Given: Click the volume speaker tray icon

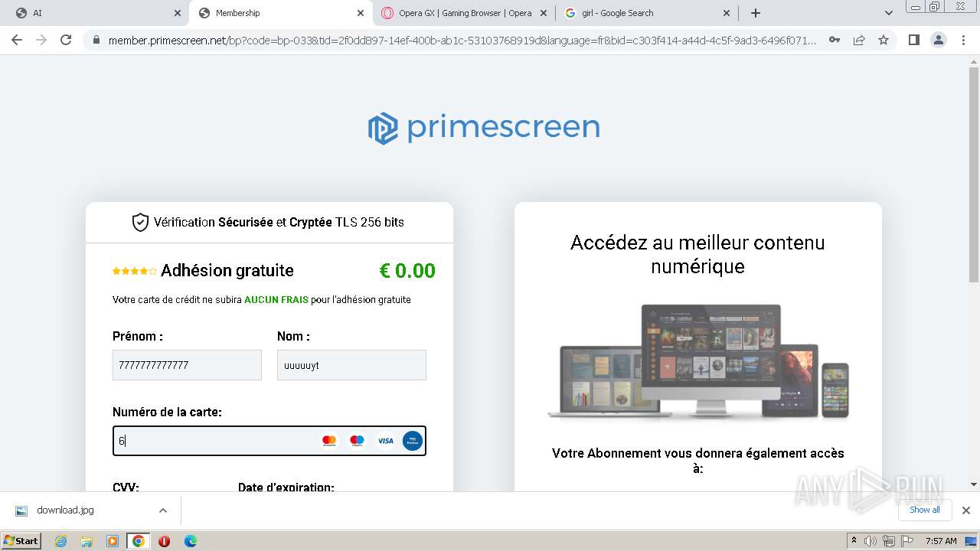Looking at the screenshot, I should pos(871,541).
